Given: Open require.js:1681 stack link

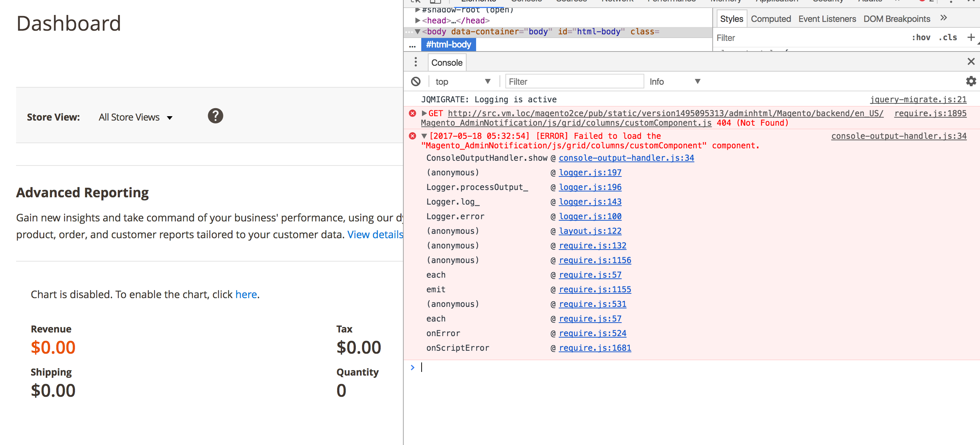Looking at the screenshot, I should 595,348.
